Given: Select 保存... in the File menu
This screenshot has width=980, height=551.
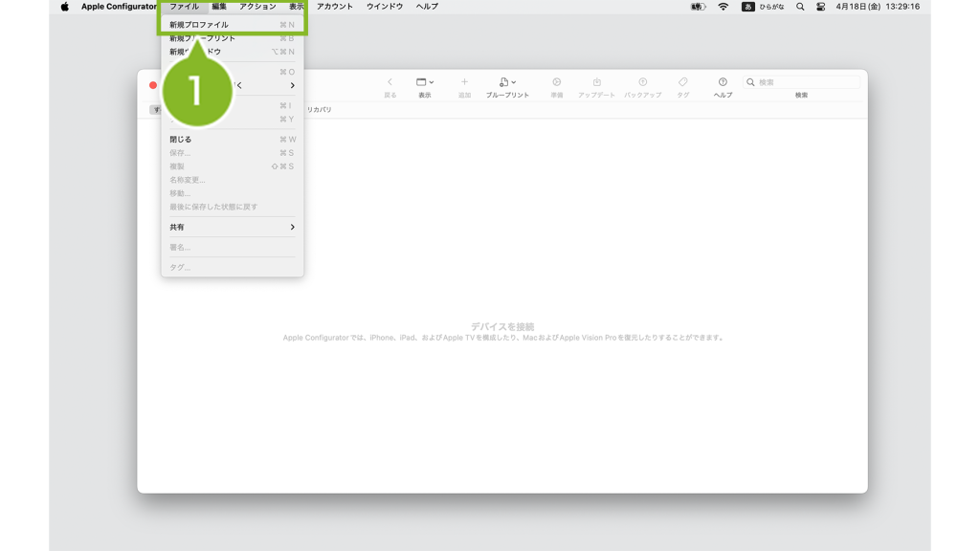Looking at the screenshot, I should pyautogui.click(x=232, y=153).
